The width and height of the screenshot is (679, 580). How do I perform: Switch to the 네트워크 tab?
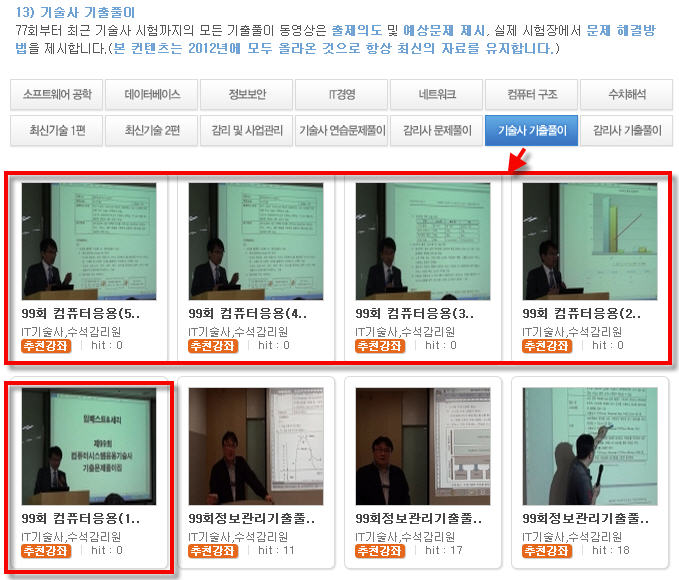[x=436, y=94]
